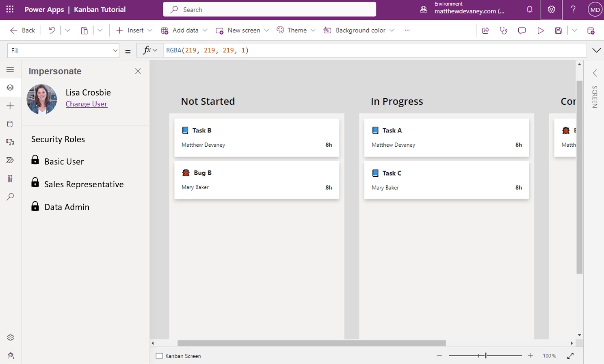Open the Change User link
The image size is (604, 364).
[x=86, y=104]
